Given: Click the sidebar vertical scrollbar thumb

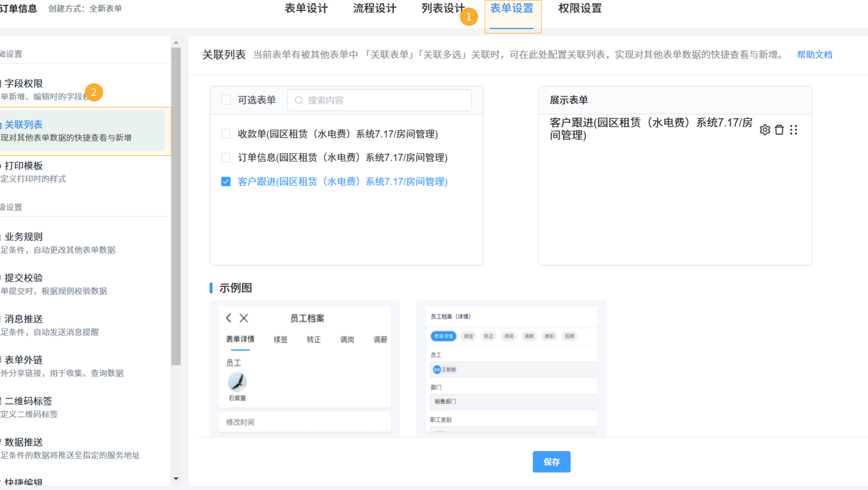Looking at the screenshot, I should [176, 206].
